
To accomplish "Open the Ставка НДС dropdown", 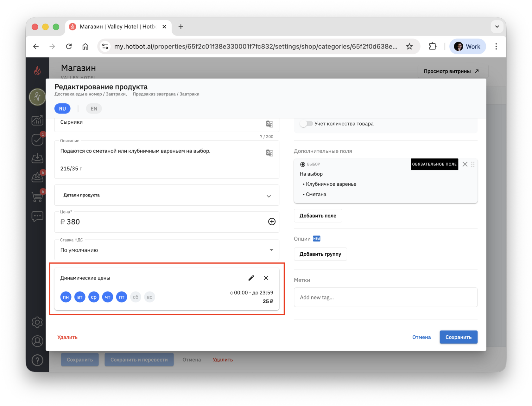I will [167, 250].
